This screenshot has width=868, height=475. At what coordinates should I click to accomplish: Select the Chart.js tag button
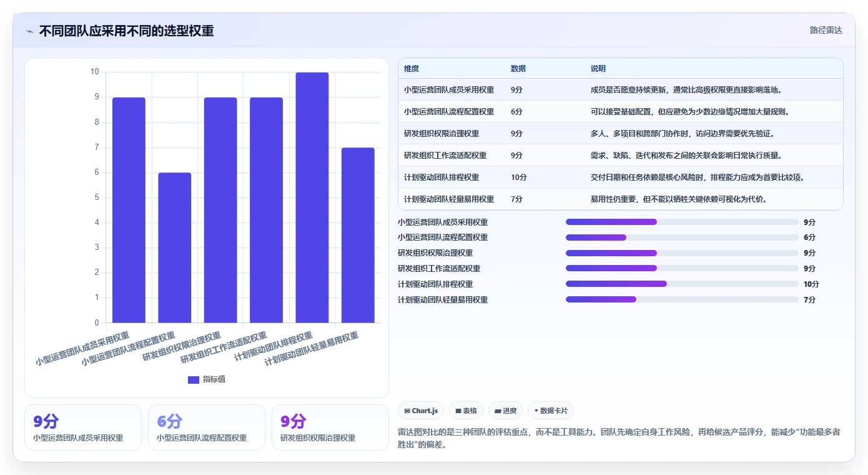tap(421, 411)
